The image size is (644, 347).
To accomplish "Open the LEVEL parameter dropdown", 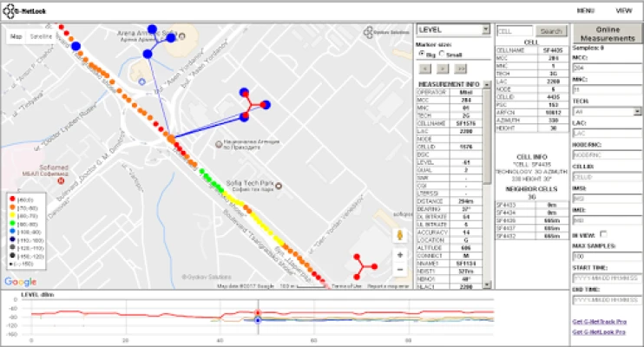I will point(453,29).
